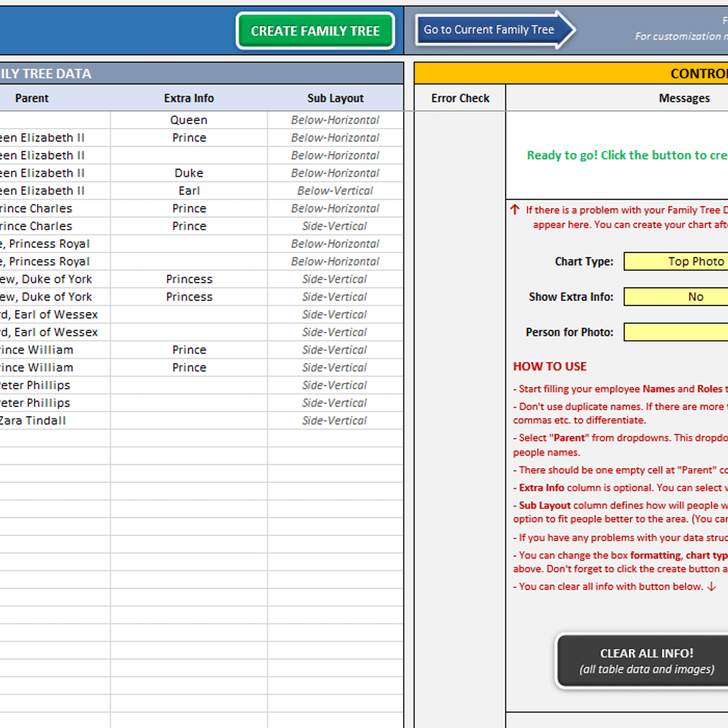Image resolution: width=728 pixels, height=728 pixels.
Task: Select the 'Queen' Extra Info cell
Action: 189,120
